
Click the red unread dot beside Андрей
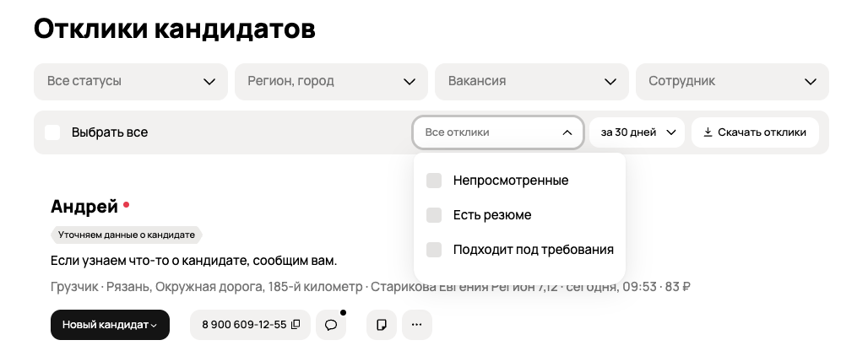point(126,204)
